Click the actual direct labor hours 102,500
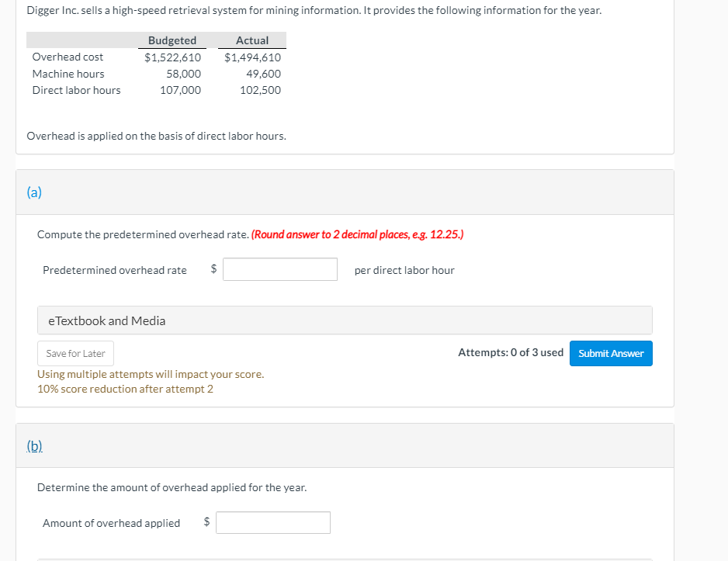Screen dimensions: 728x561 (x=260, y=90)
